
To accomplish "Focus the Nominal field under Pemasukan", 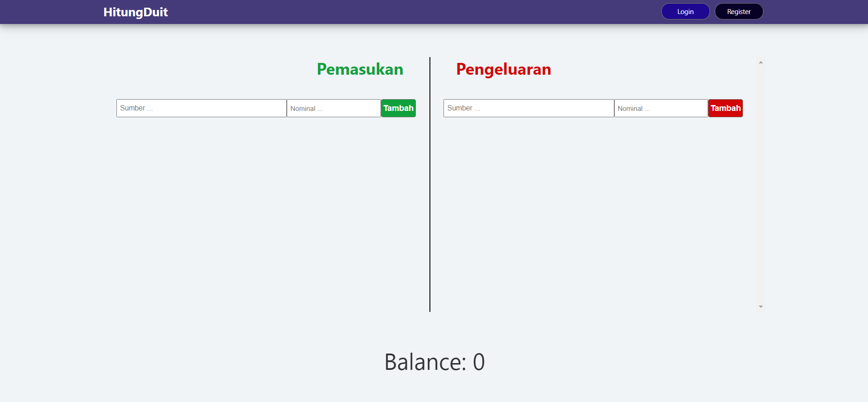I will click(x=334, y=108).
